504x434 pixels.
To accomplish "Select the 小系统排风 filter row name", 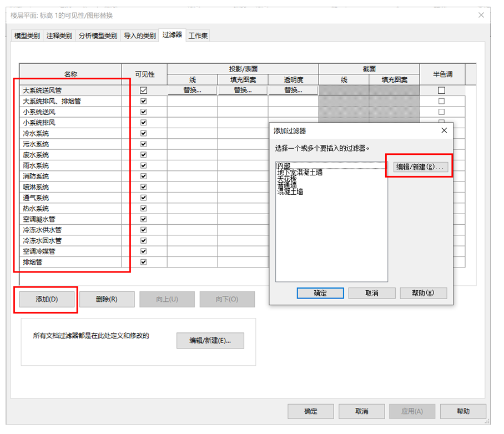I will (39, 123).
